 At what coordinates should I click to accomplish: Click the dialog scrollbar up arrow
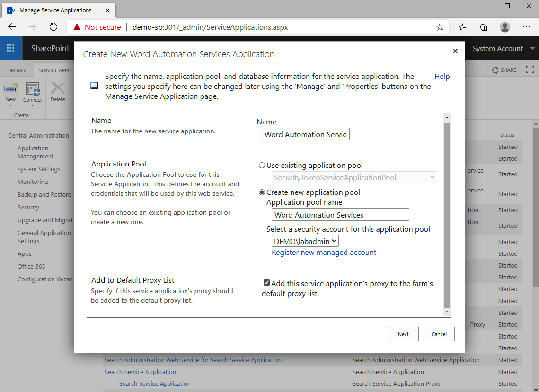point(447,117)
